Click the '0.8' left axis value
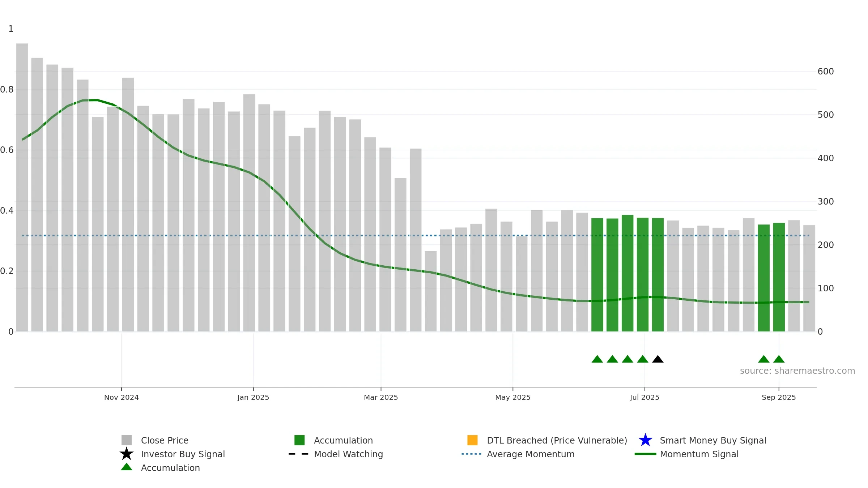The width and height of the screenshot is (868, 488). pos(7,89)
